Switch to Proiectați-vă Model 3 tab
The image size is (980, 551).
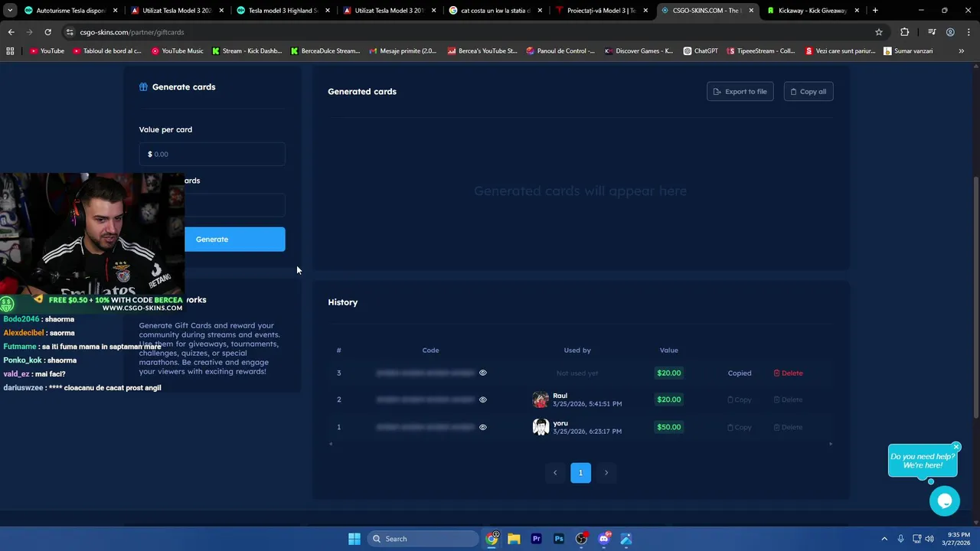pos(601,11)
